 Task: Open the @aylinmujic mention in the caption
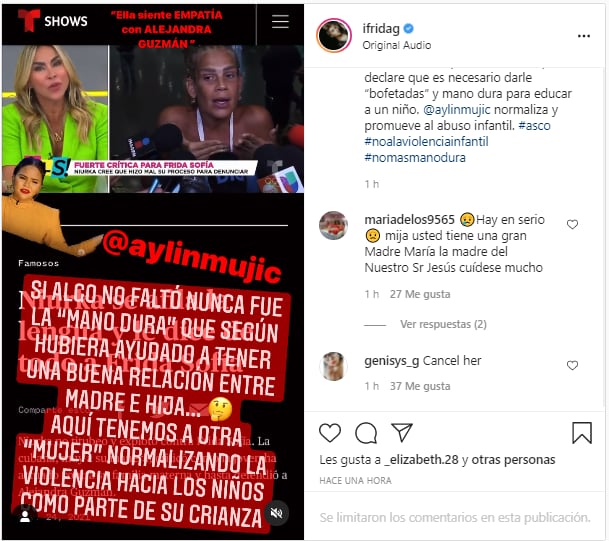(x=457, y=110)
